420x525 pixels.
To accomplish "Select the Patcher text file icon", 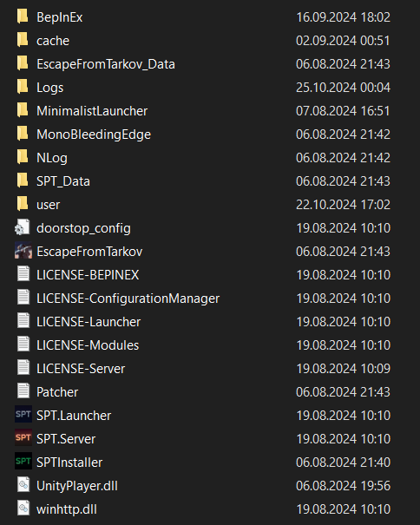I will pos(23,391).
